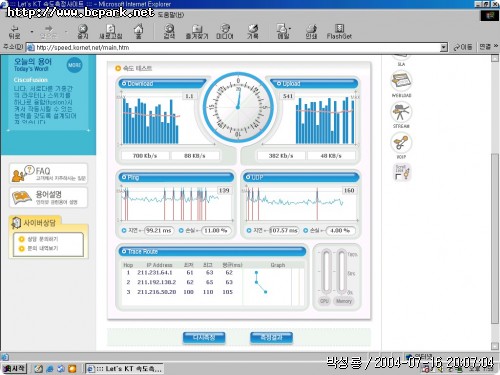Click the 다시측정 re-measure button
The width and height of the screenshot is (500, 375).
(204, 338)
